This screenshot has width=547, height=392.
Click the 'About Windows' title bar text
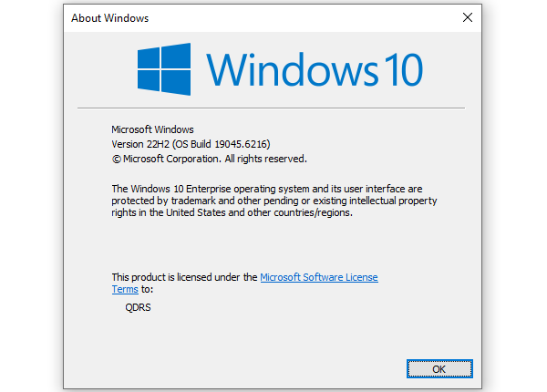click(110, 18)
